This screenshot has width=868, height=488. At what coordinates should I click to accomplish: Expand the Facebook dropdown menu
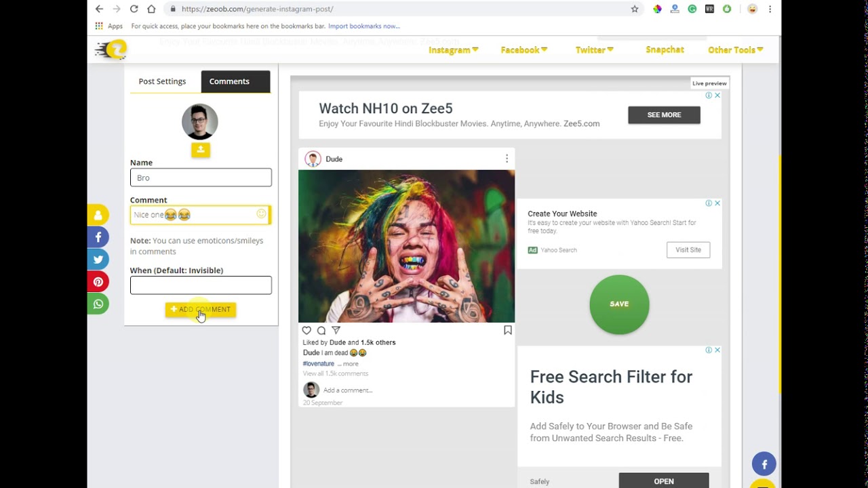(x=524, y=49)
